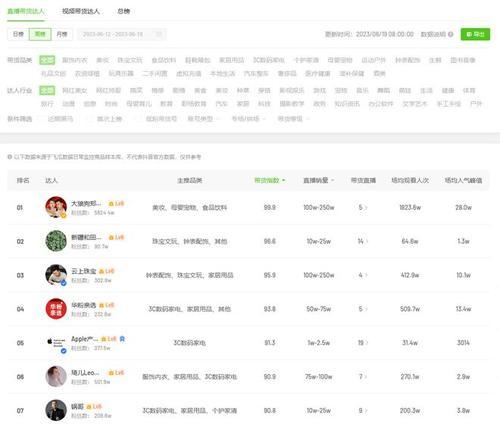Tick the 近期黑马 checkbox

coord(42,119)
